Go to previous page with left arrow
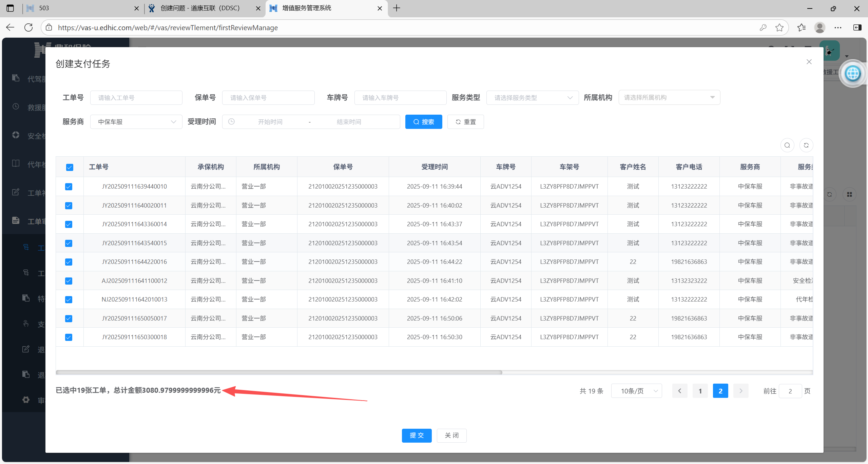Viewport: 868px width, 464px height. pos(679,391)
